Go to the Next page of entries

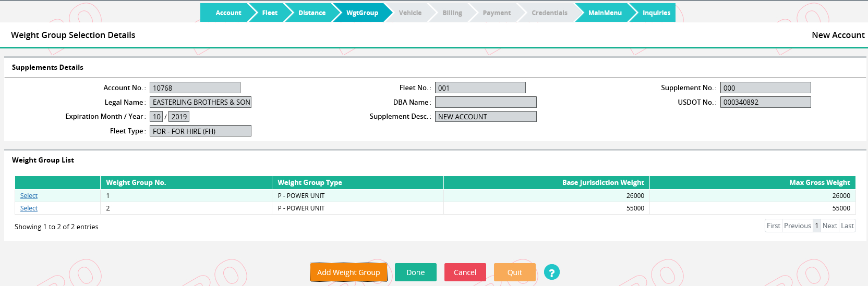(x=829, y=226)
